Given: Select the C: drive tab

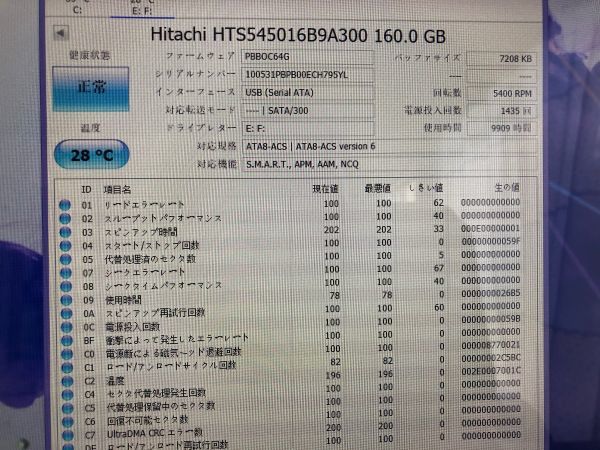Looking at the screenshot, I should pyautogui.click(x=77, y=10).
